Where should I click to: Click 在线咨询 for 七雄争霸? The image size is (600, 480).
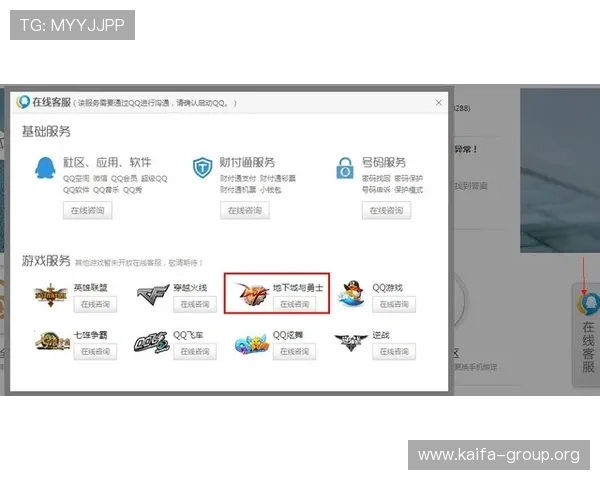95,351
